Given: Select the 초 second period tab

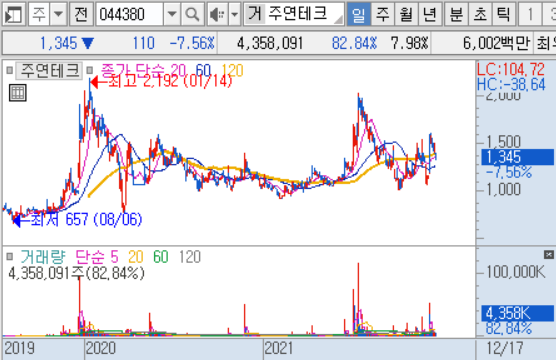Looking at the screenshot, I should click(x=480, y=14).
